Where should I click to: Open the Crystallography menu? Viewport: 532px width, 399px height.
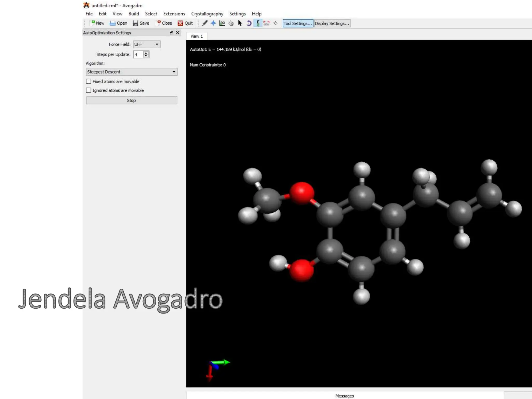207,14
